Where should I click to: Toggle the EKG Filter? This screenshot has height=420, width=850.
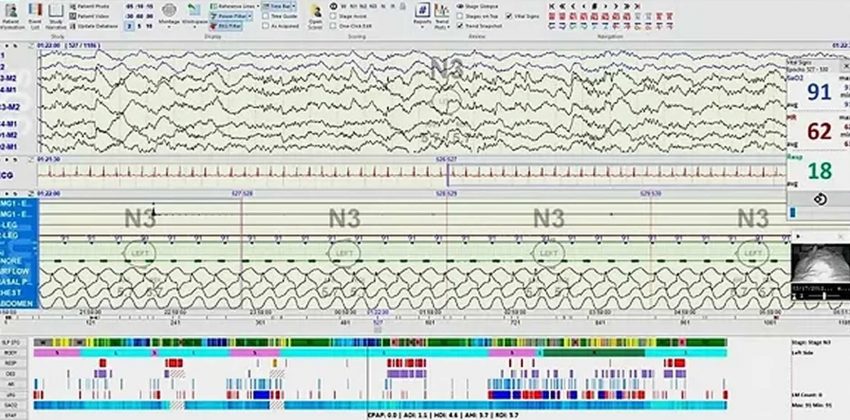coord(226,26)
